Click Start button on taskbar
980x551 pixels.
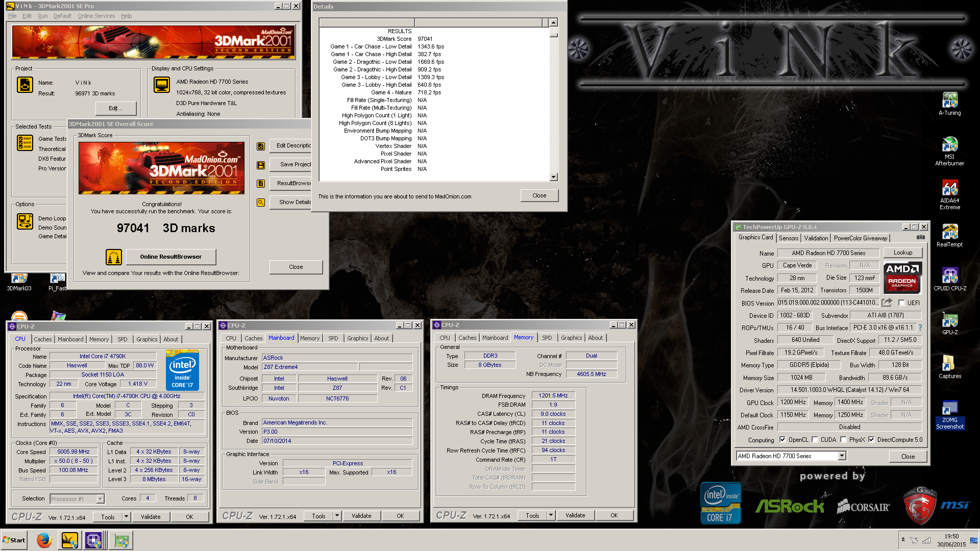[14, 540]
